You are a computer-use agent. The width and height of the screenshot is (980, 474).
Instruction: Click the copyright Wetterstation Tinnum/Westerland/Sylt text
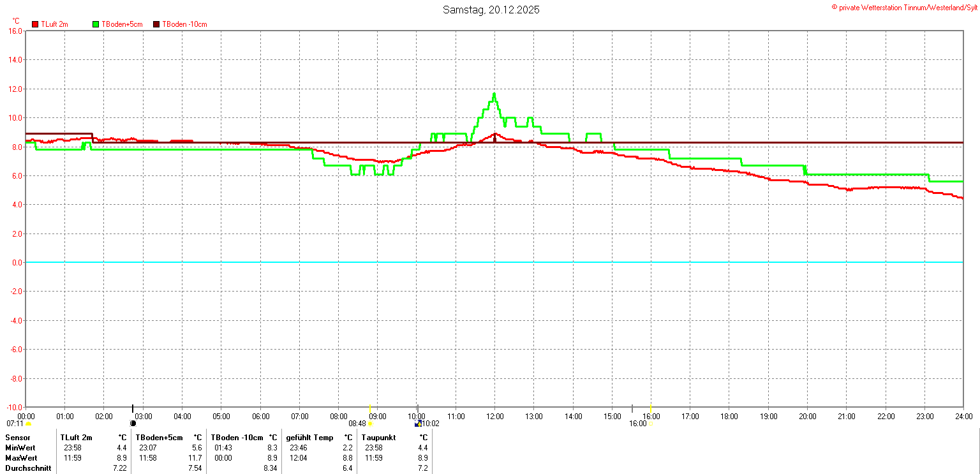(x=904, y=7)
